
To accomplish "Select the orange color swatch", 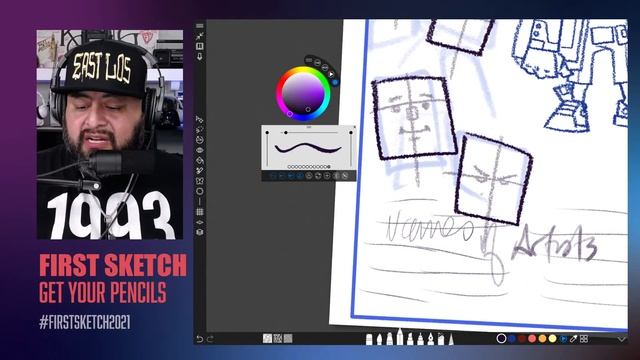I will [x=542, y=338].
